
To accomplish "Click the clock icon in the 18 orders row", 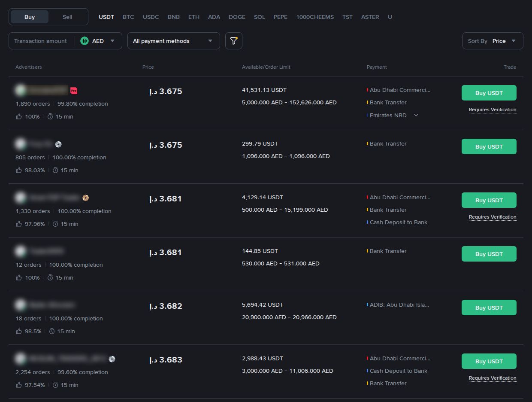I will [52, 331].
